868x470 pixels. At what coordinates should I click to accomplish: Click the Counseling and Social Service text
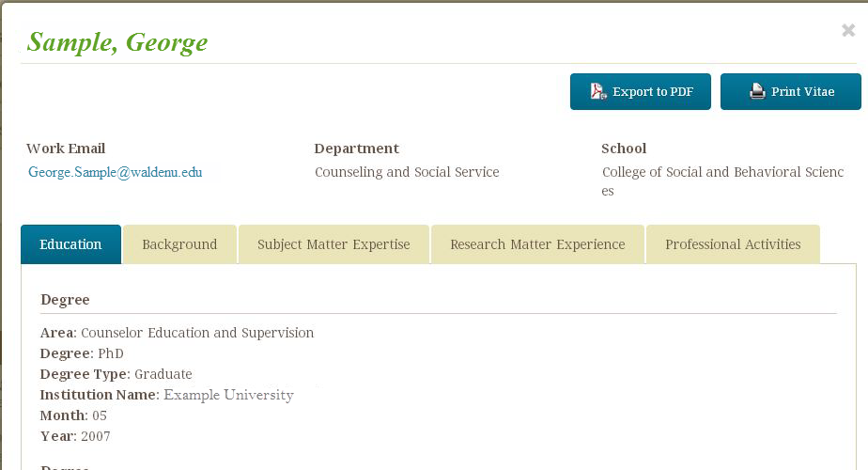[x=407, y=172]
